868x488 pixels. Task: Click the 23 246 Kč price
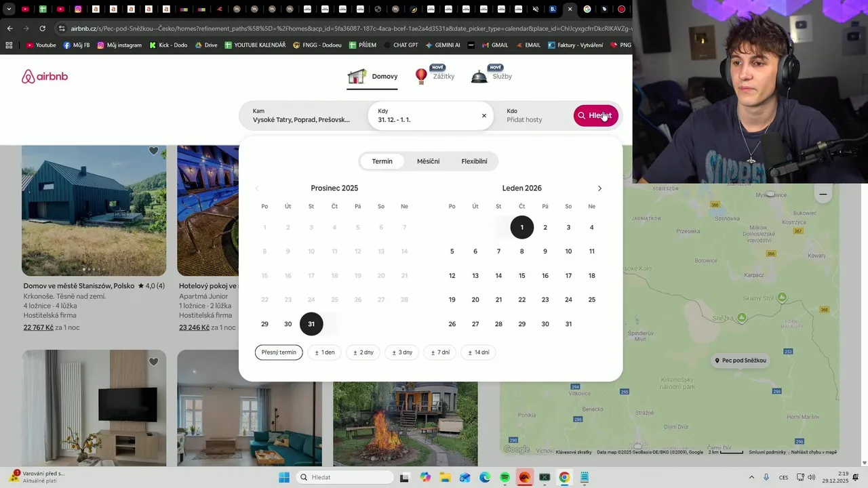194,327
